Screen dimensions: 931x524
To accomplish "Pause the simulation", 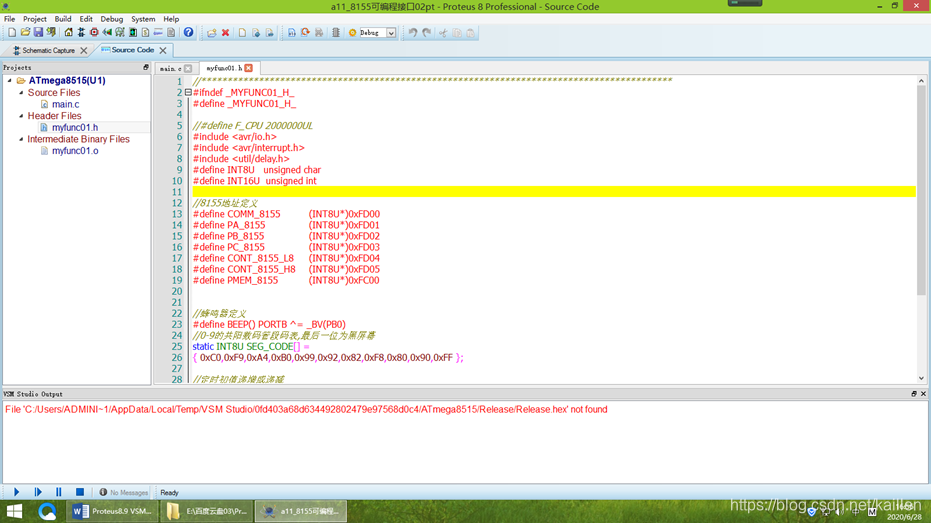I will point(59,492).
